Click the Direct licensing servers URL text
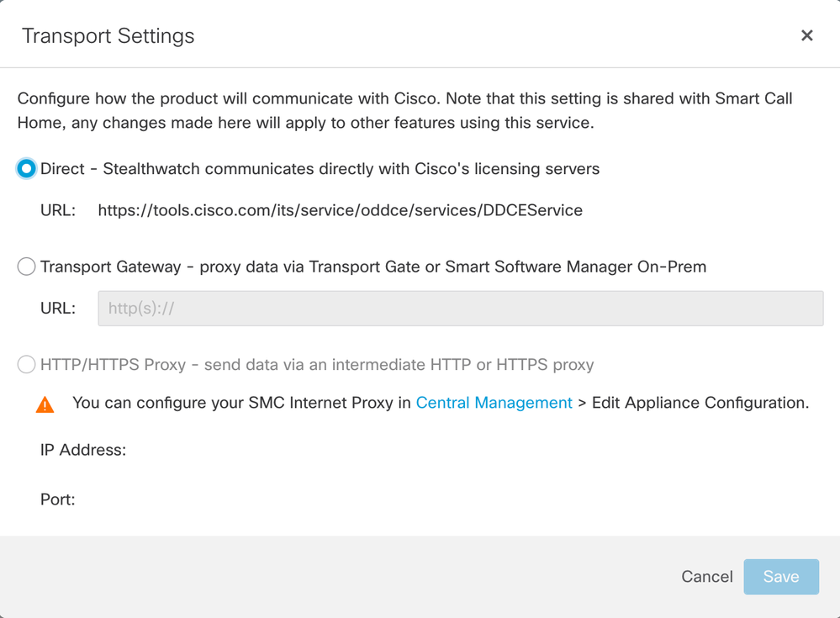The image size is (840, 618). (x=341, y=210)
